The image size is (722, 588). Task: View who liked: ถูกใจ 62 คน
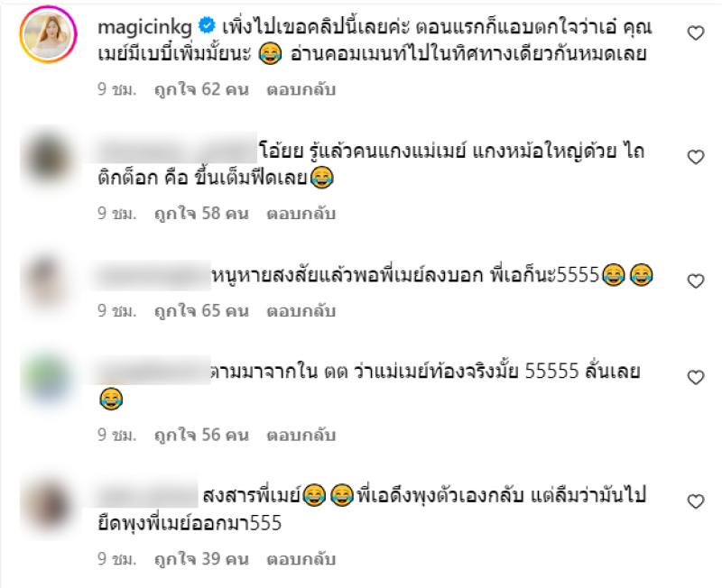(x=201, y=89)
